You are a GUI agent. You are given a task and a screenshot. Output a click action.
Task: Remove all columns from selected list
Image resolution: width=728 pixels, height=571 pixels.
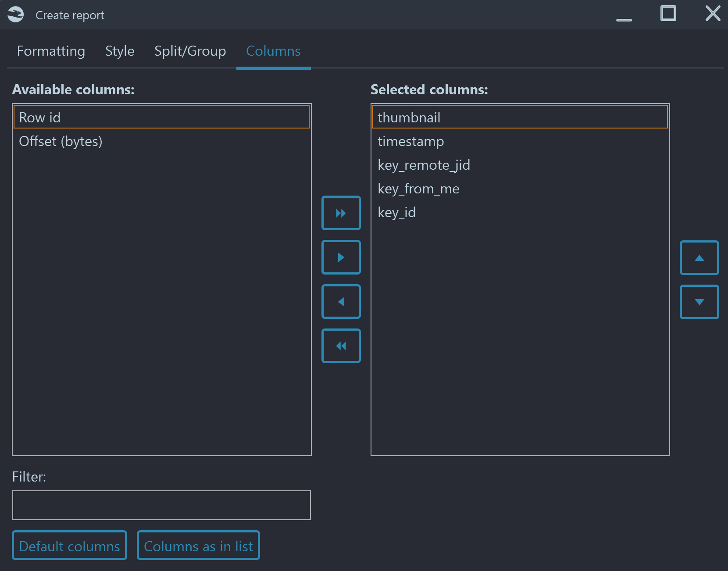(341, 346)
